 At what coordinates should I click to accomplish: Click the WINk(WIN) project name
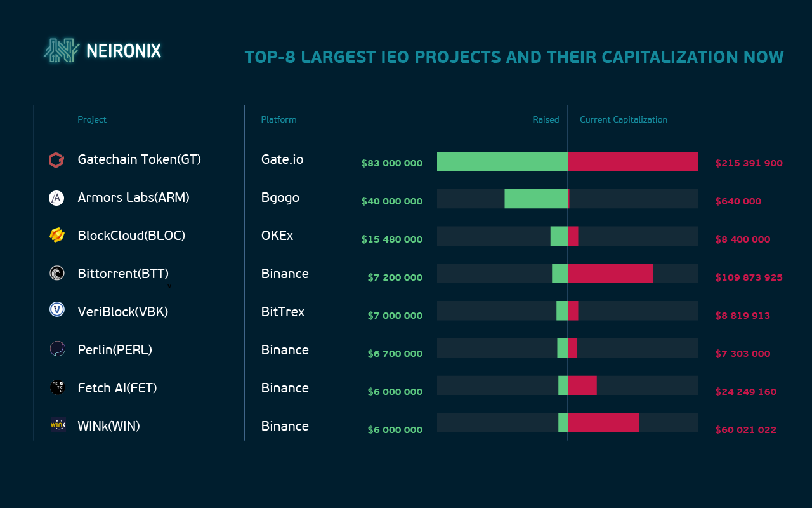coord(108,426)
